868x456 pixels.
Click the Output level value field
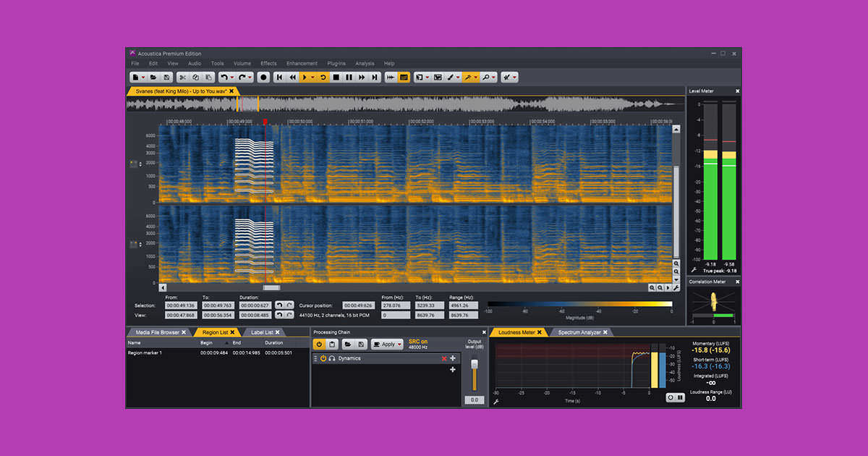[475, 400]
